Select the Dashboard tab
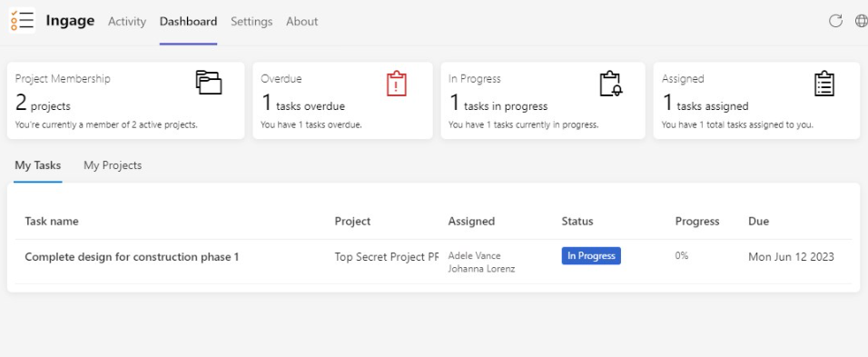Screen dimensions: 868x357 pyautogui.click(x=188, y=22)
